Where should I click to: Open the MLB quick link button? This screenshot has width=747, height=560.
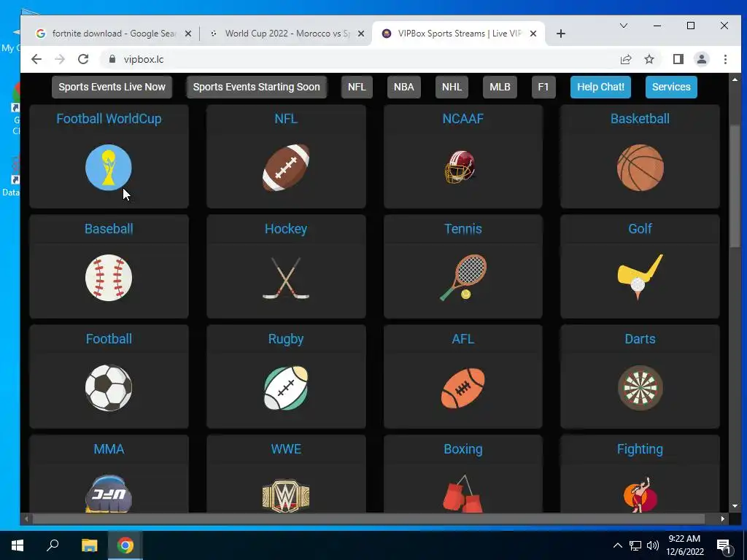tap(500, 87)
